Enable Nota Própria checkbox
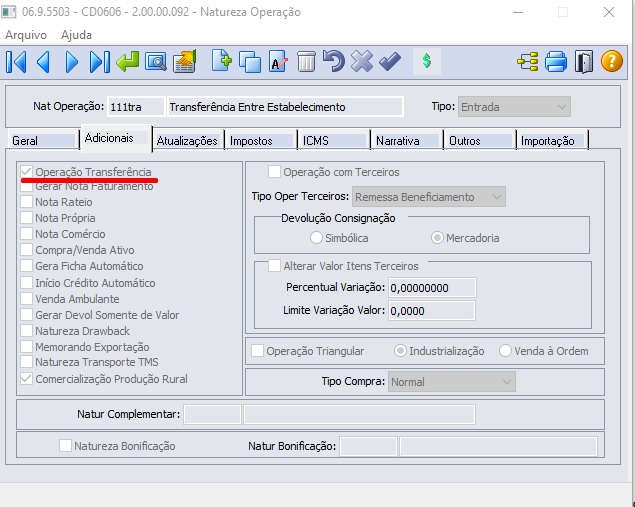Screen dimensions: 635x507 [26, 218]
